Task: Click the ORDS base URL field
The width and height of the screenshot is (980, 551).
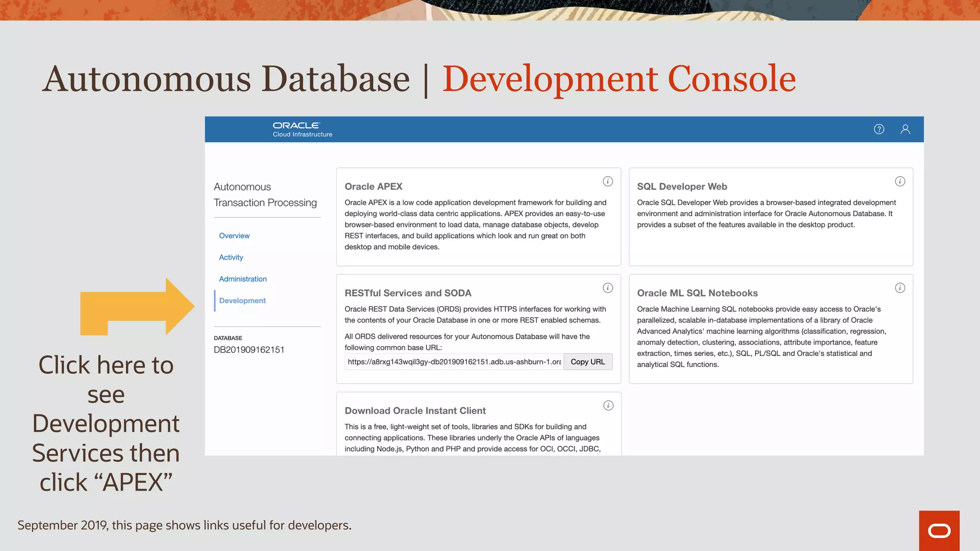Action: click(x=454, y=362)
